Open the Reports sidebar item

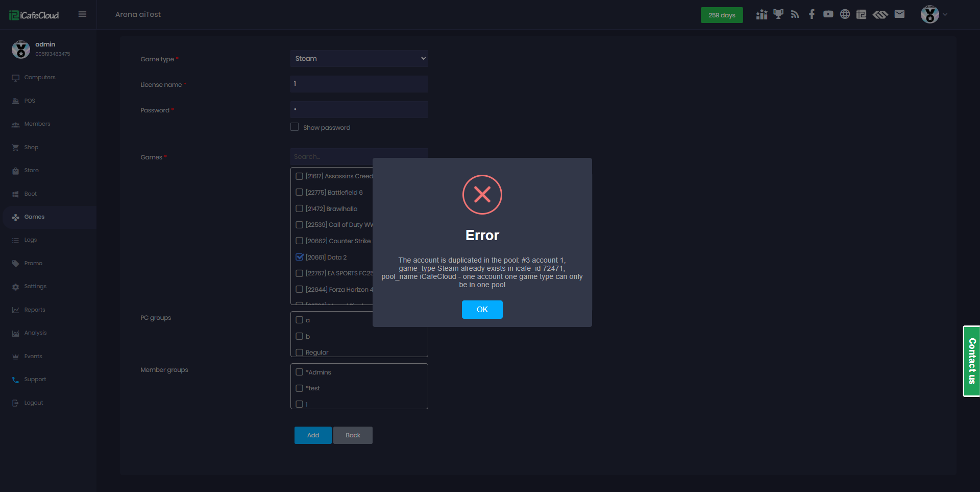tap(35, 310)
